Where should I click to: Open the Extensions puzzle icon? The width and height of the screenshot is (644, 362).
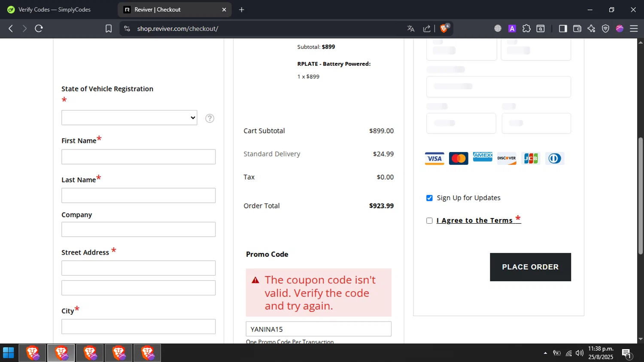[x=526, y=28]
